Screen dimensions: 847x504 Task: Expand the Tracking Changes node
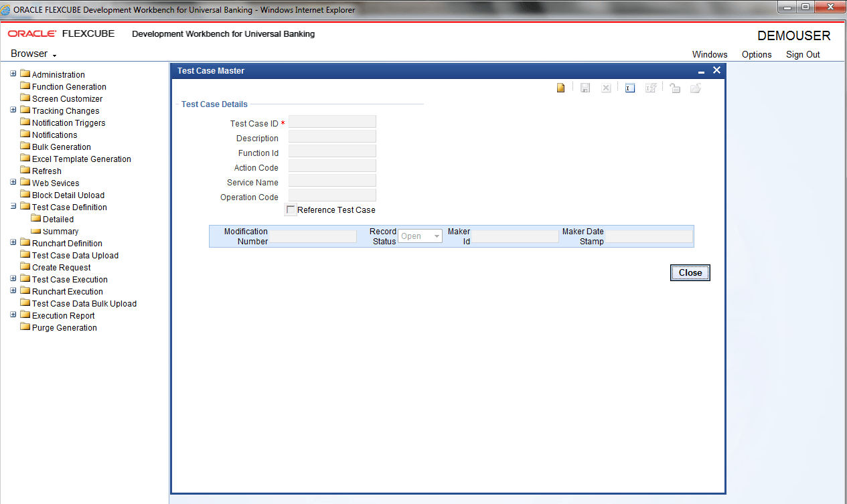coord(13,110)
